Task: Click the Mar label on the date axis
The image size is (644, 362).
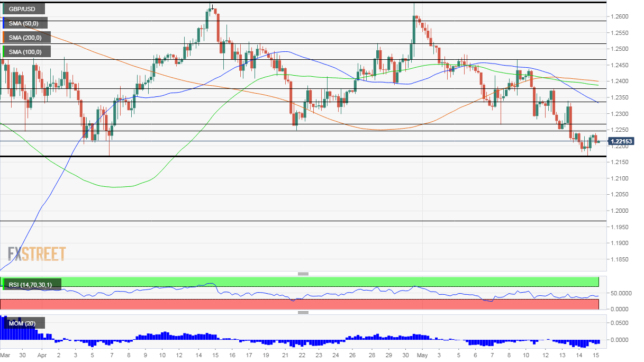Action: click(5, 355)
